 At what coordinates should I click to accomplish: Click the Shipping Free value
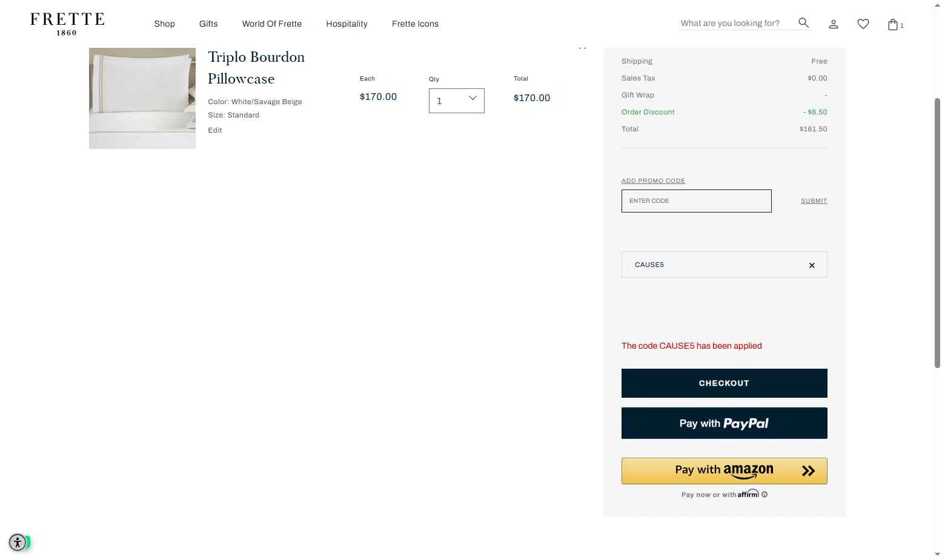819,61
